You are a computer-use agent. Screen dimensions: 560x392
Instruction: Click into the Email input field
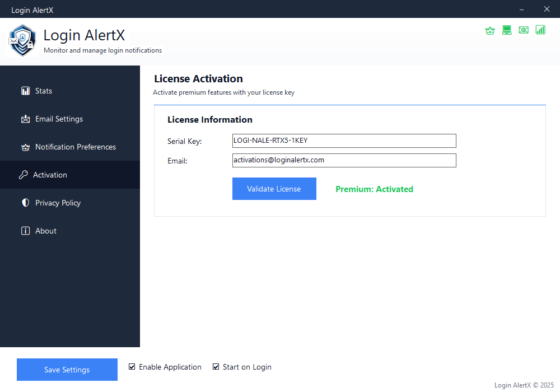coord(344,160)
